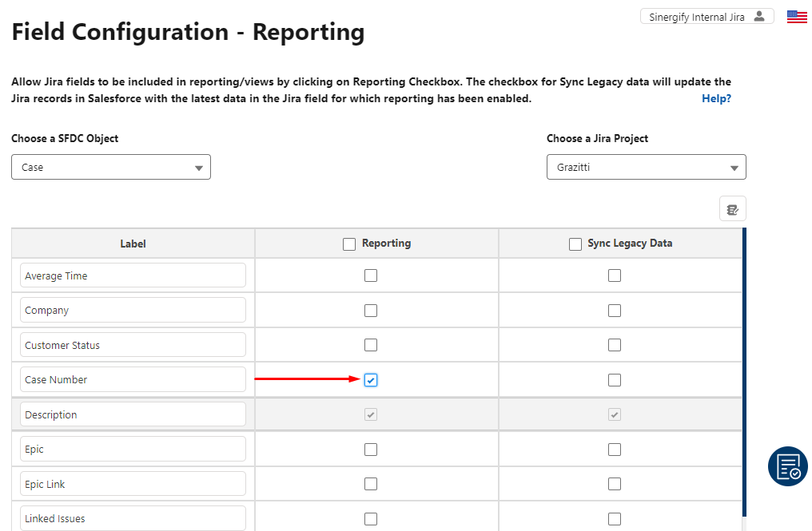
Task: Click the Sinergify Internal Jira button
Action: pos(707,17)
